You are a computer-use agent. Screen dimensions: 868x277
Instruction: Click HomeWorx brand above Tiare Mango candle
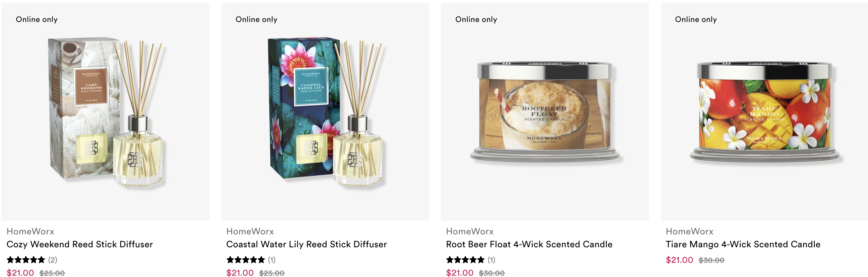coord(689,231)
